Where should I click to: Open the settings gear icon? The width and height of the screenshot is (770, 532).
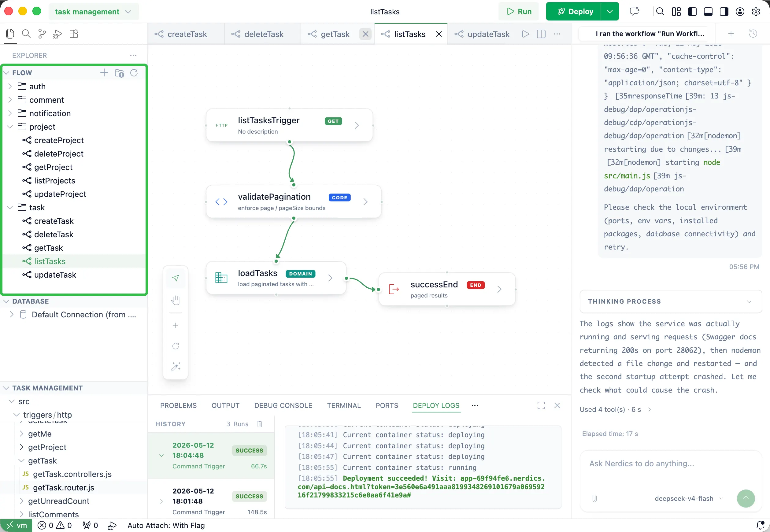coord(756,11)
